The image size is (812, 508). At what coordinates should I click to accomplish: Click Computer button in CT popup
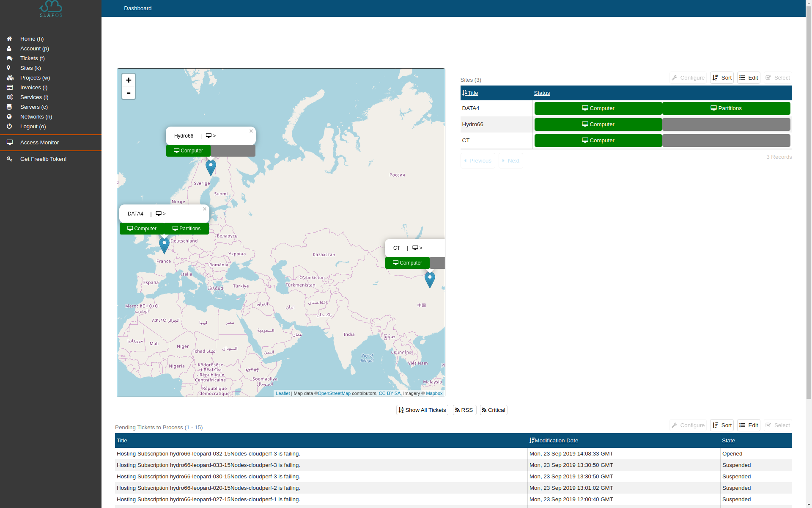click(407, 263)
